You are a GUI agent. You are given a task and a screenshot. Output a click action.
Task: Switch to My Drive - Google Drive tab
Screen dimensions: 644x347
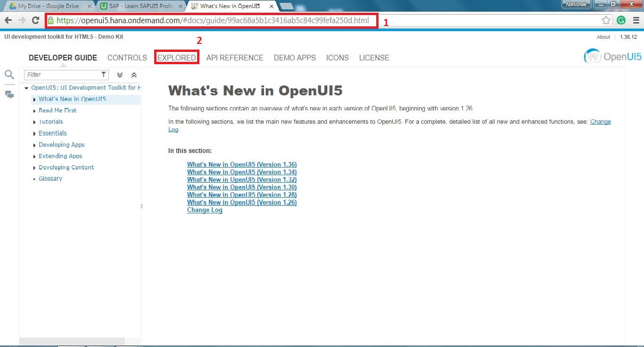[49, 7]
